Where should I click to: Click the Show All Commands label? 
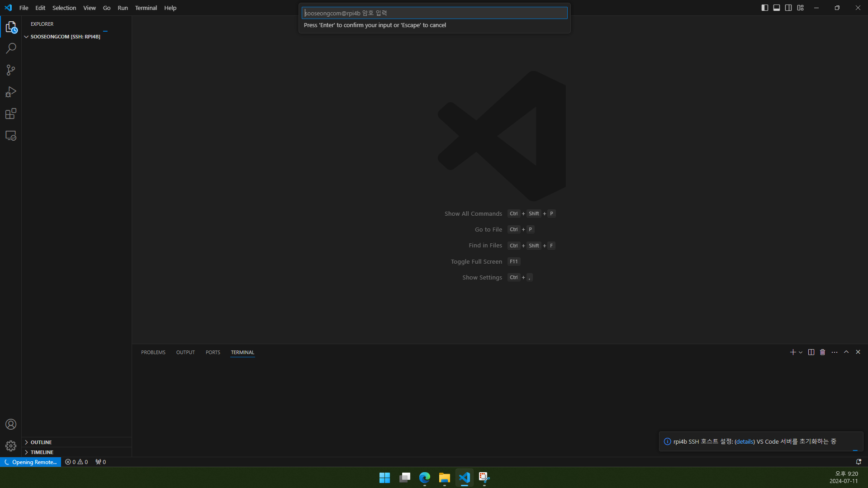click(473, 214)
